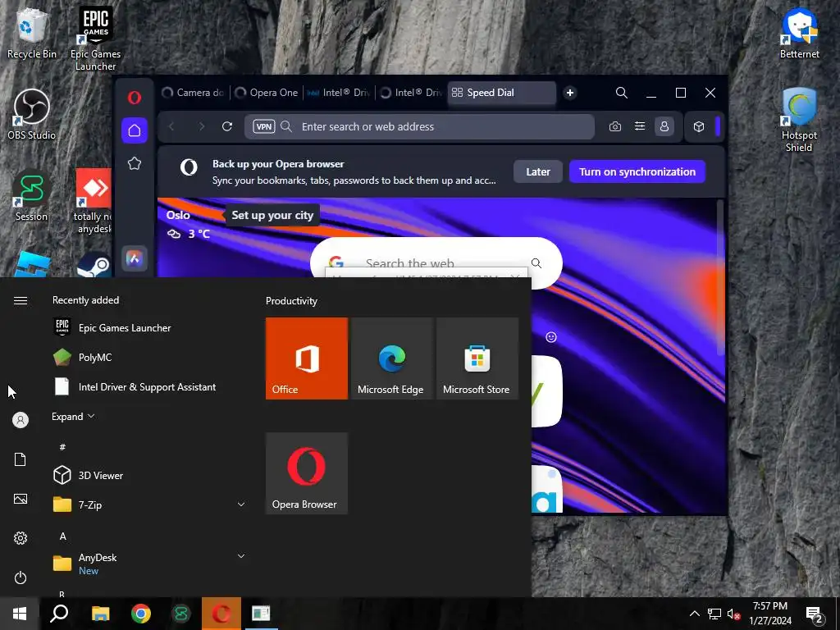This screenshot has height=630, width=840.
Task: Expand the AnyDesk folder chevron
Action: coord(241,556)
